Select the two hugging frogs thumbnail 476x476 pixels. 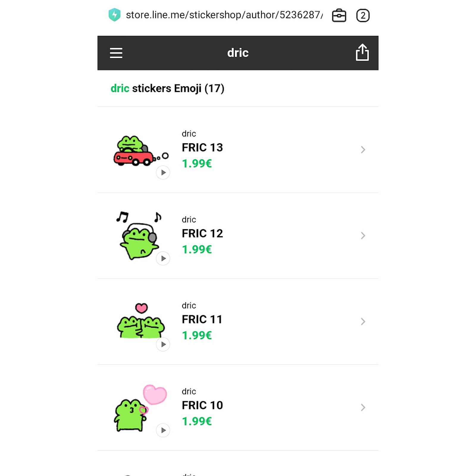coord(141,323)
